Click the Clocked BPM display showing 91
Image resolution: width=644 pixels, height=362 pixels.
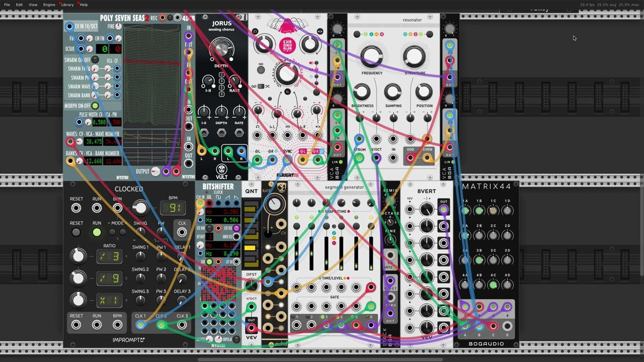coord(173,207)
